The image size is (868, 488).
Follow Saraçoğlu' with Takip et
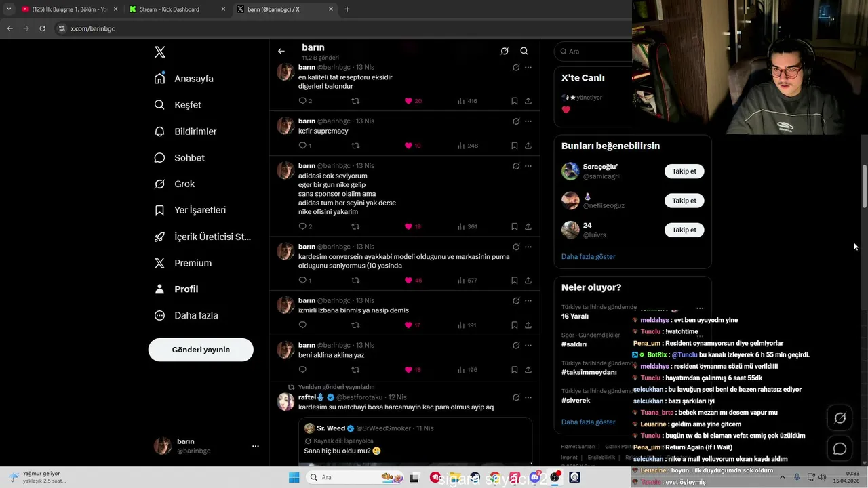pyautogui.click(x=684, y=171)
